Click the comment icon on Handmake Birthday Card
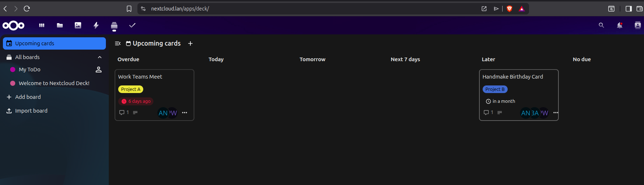Screen dimensions: 644x185 [x=486, y=113]
